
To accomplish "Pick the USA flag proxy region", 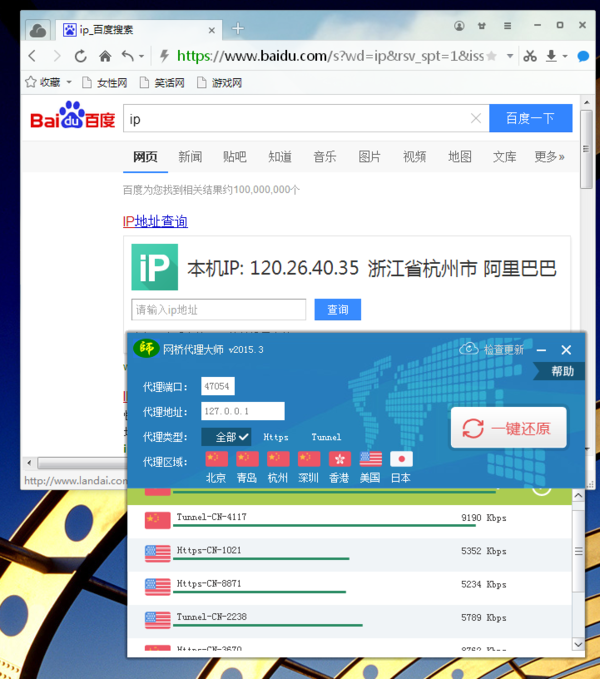I will pos(371,459).
